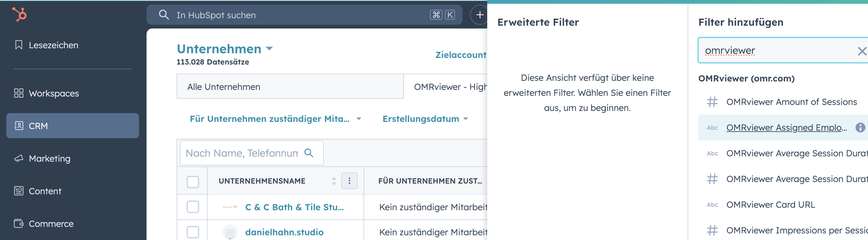Expand Für Unternehmen zuständiger Mitarbeiter filter

[x=275, y=119]
